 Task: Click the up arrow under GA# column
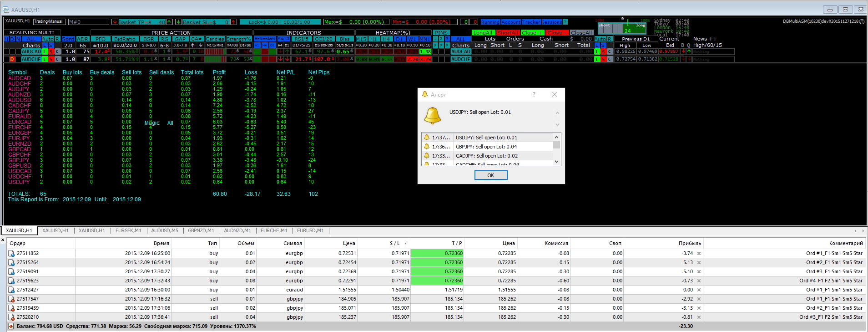pyautogui.click(x=193, y=45)
